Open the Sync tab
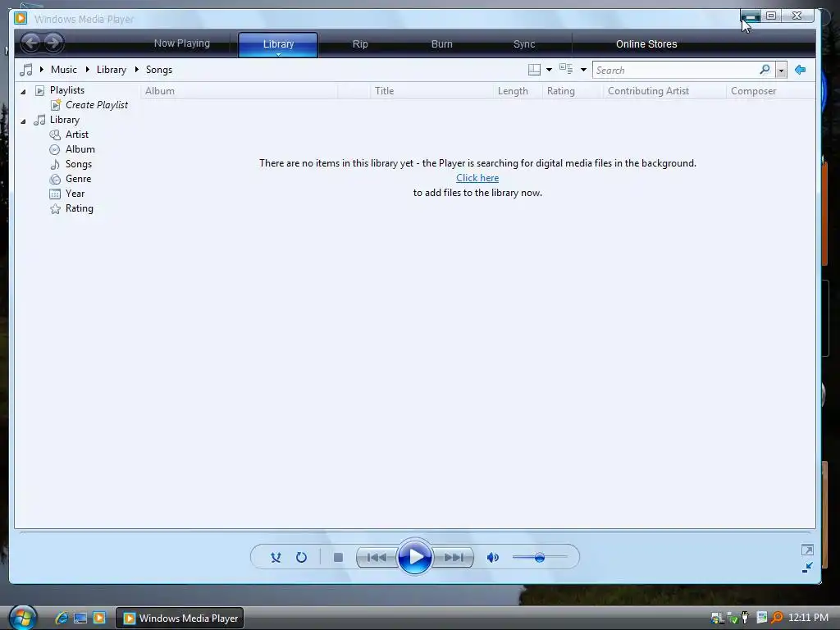The height and width of the screenshot is (630, 840). (x=524, y=44)
